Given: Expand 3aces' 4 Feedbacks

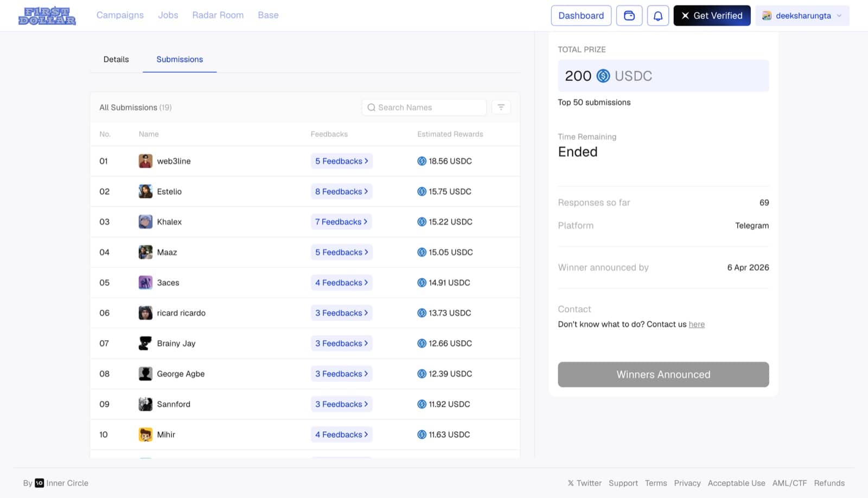Looking at the screenshot, I should click(342, 283).
